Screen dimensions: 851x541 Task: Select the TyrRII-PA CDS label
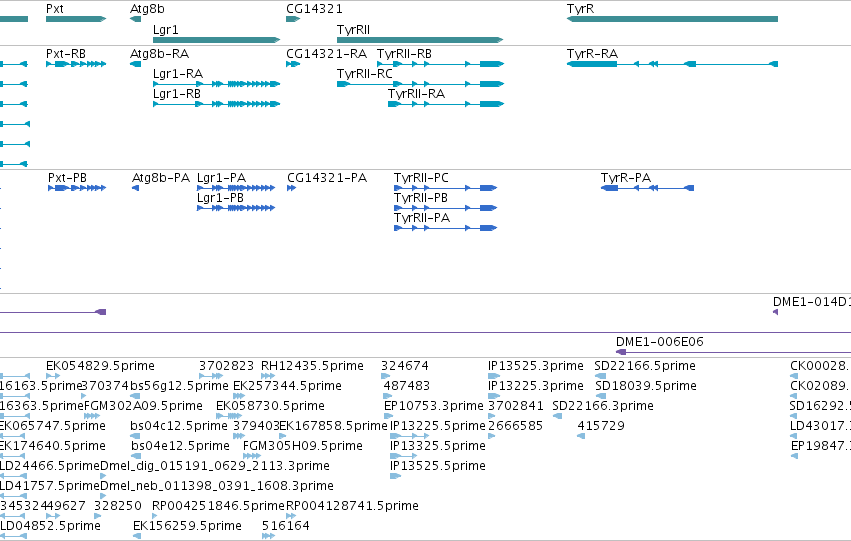coord(422,218)
